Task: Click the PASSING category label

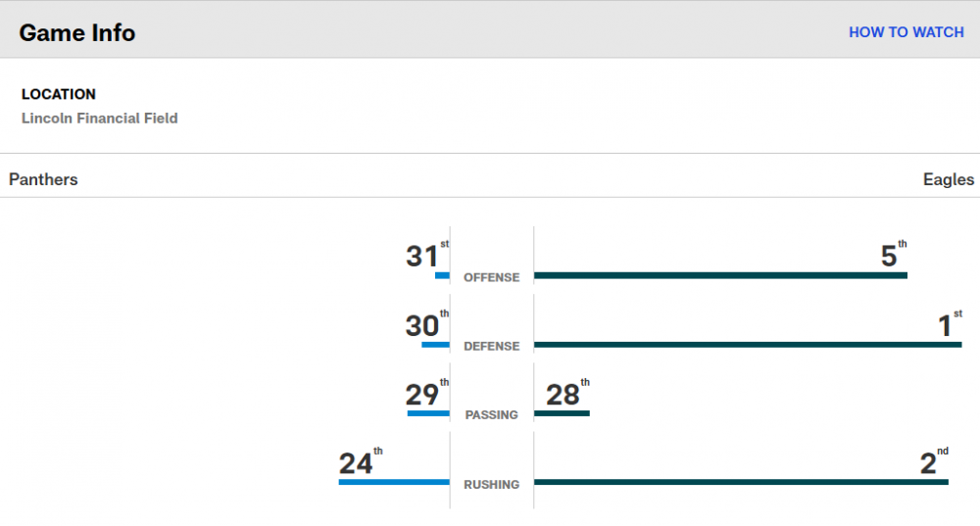Action: pyautogui.click(x=491, y=414)
